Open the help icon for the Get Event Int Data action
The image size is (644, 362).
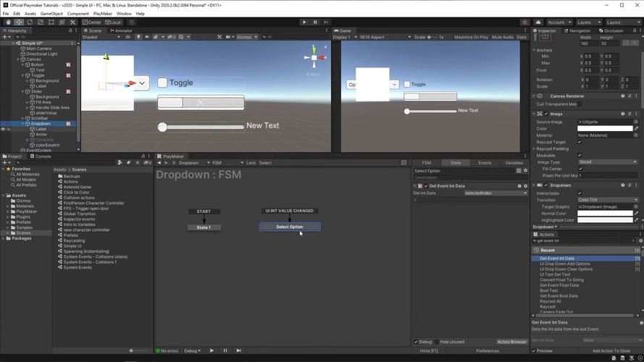[519, 186]
